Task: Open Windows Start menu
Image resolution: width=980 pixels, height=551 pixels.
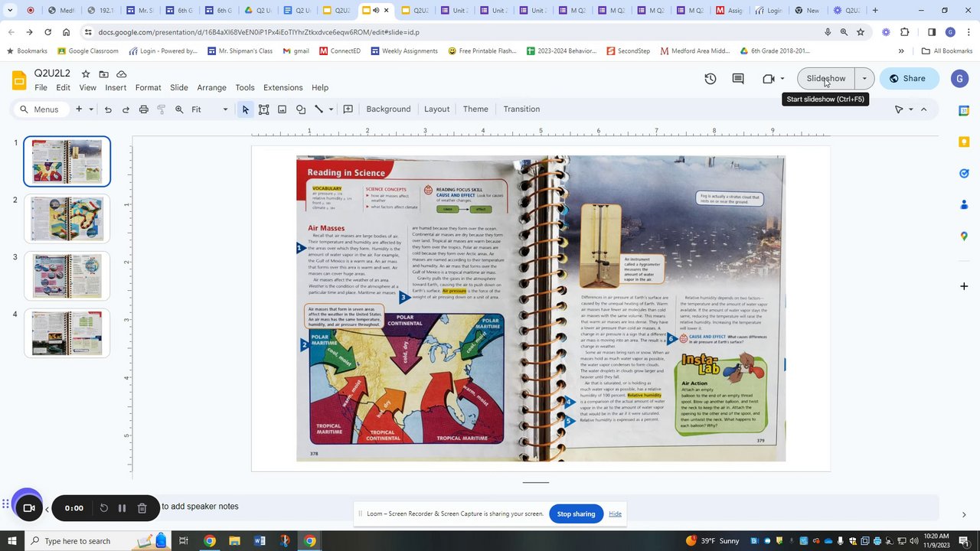Action: pyautogui.click(x=11, y=541)
